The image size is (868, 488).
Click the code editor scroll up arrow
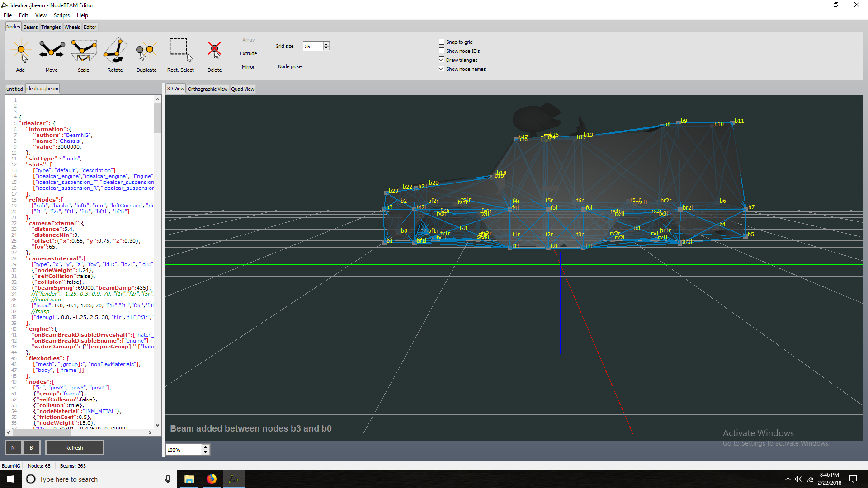157,99
